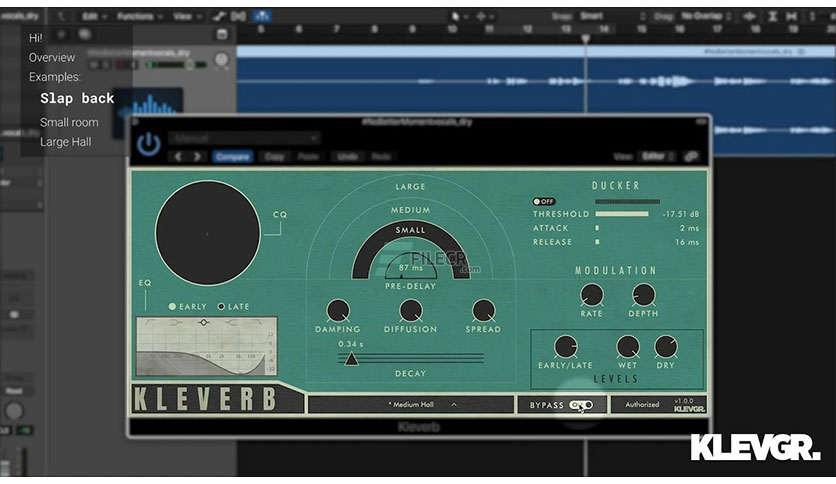Open the Snap Smart dropdown
Screen dimensions: 836x484
click(612, 16)
